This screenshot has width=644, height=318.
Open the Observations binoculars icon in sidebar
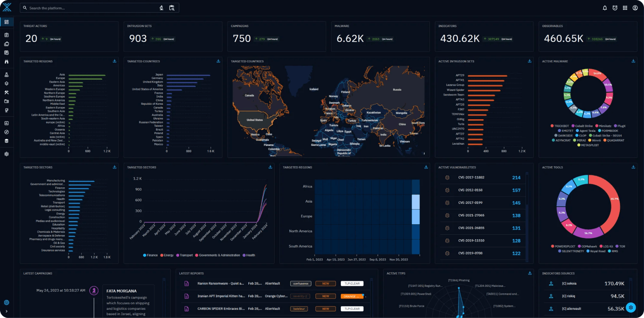coord(6,62)
